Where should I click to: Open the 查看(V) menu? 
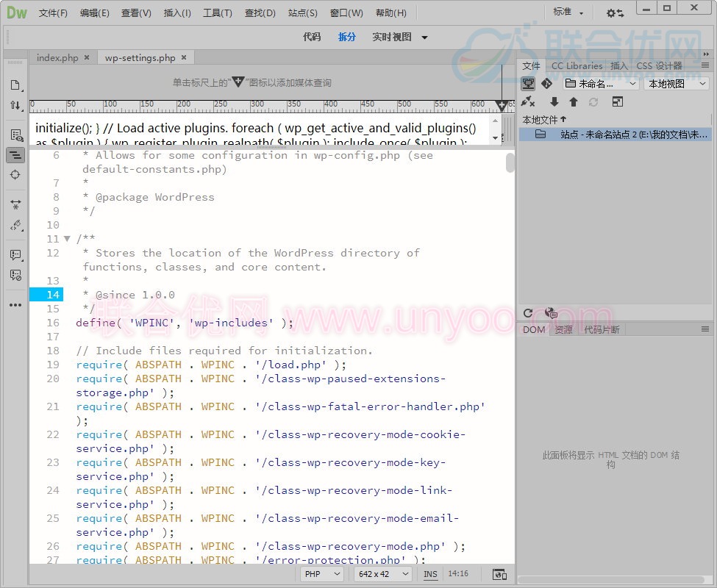[136, 12]
